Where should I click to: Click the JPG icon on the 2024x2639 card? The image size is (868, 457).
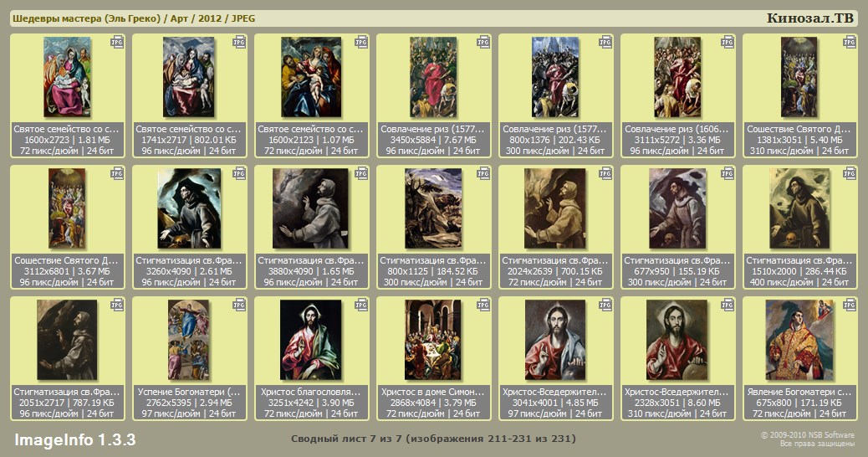605,174
